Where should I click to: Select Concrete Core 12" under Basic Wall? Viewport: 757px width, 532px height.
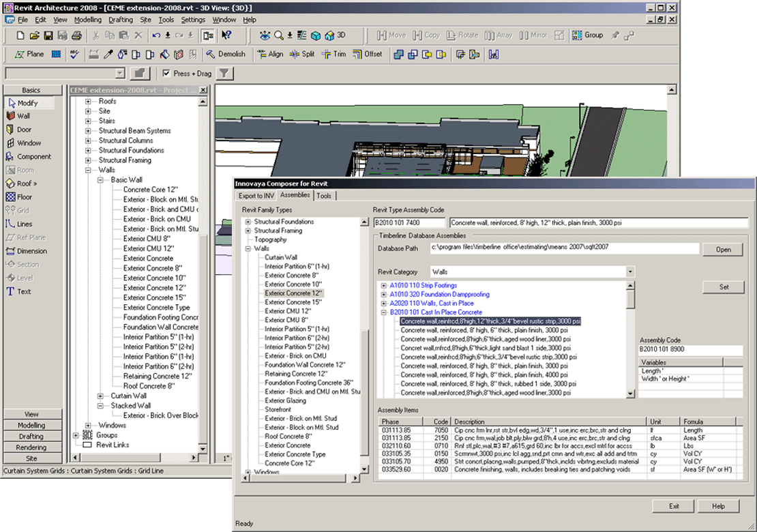tap(150, 190)
